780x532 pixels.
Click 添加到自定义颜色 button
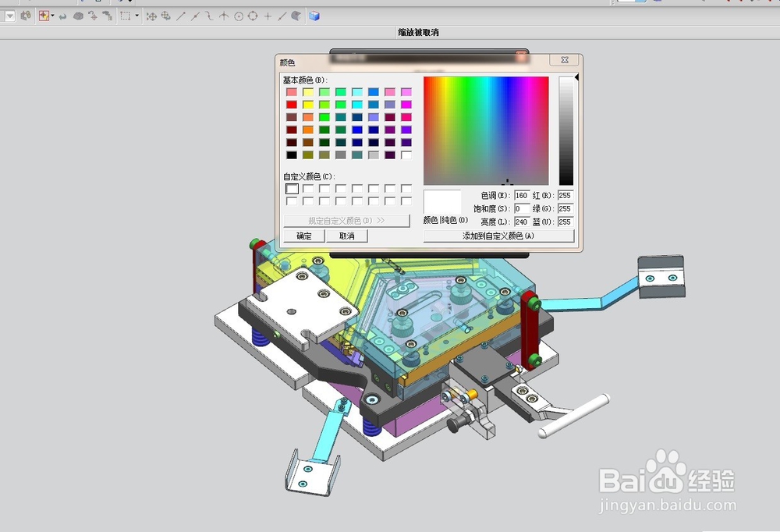coord(498,236)
